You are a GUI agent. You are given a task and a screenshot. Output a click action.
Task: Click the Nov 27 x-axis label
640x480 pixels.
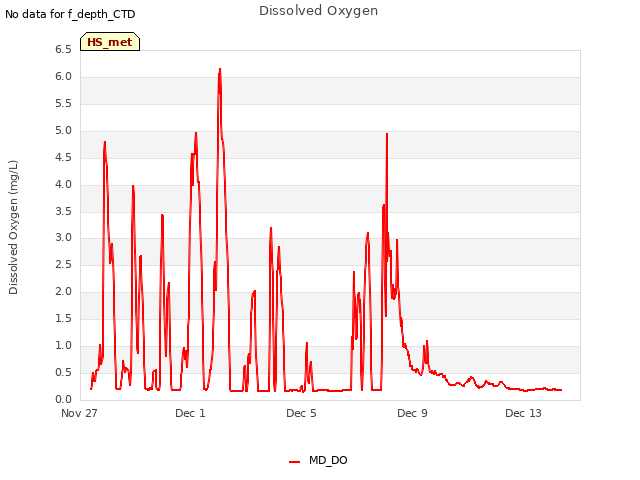(79, 413)
